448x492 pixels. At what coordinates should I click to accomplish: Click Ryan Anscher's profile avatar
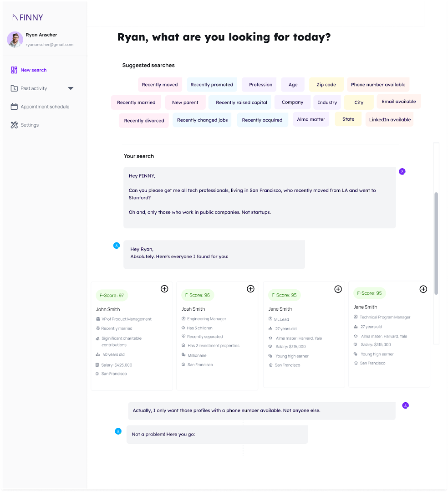pyautogui.click(x=15, y=40)
